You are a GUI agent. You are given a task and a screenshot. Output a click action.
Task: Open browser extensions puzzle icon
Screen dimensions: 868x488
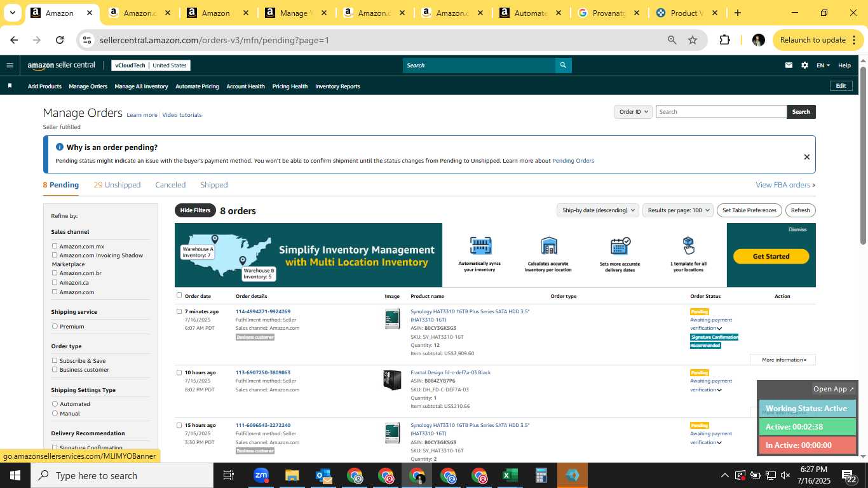pos(724,40)
